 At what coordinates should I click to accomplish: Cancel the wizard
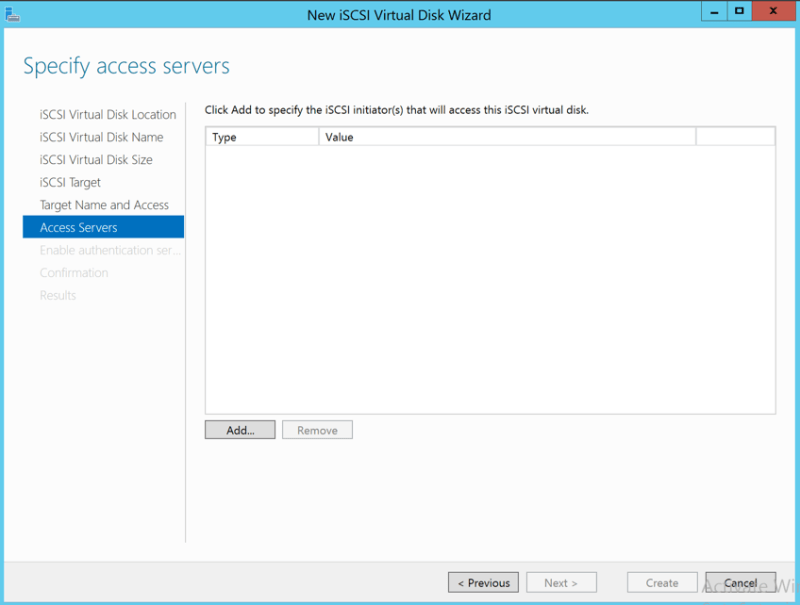click(740, 583)
